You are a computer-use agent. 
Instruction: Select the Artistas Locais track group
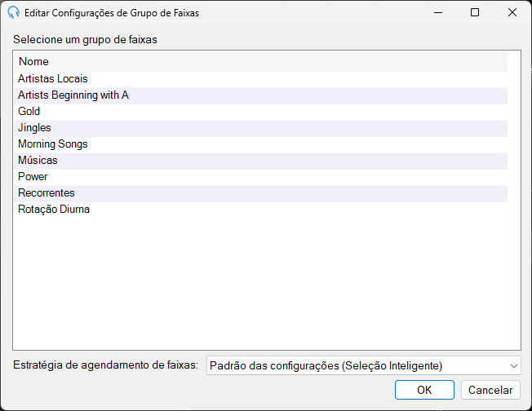(261, 79)
